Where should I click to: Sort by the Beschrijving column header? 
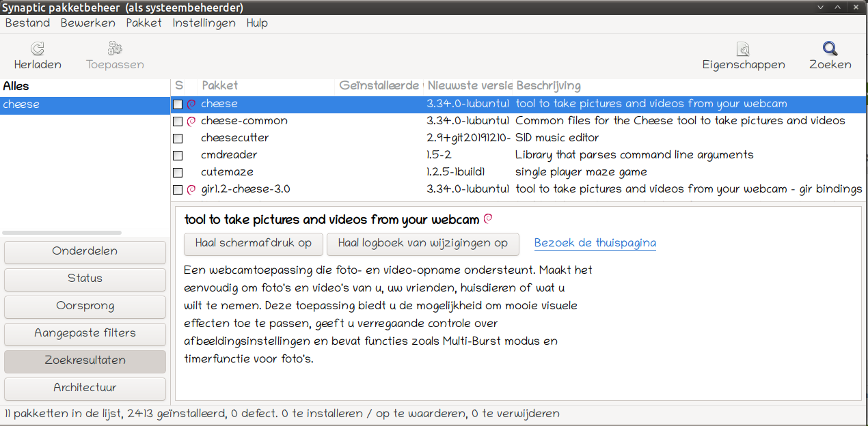(x=689, y=86)
